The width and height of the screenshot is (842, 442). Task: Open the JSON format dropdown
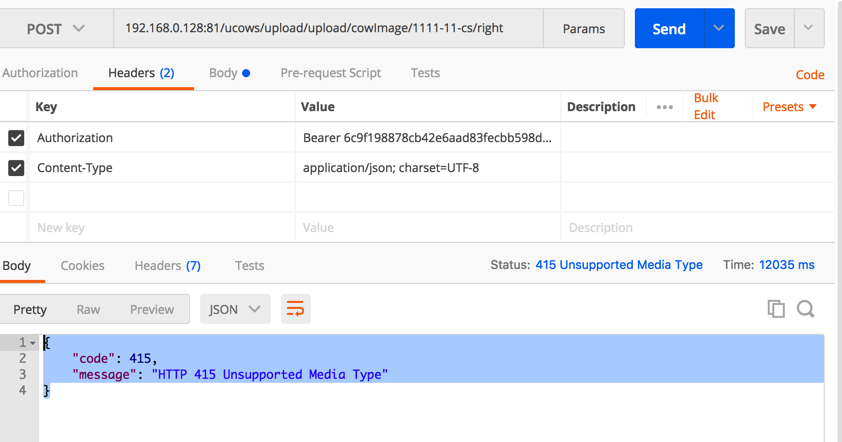235,309
